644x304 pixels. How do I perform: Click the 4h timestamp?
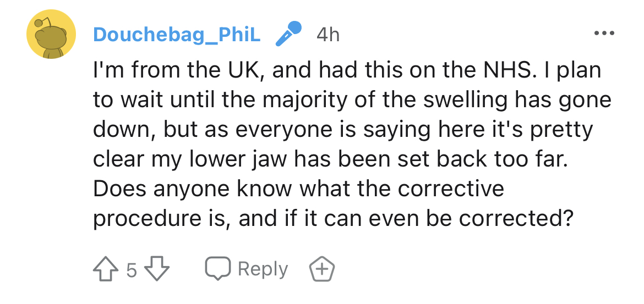click(328, 35)
